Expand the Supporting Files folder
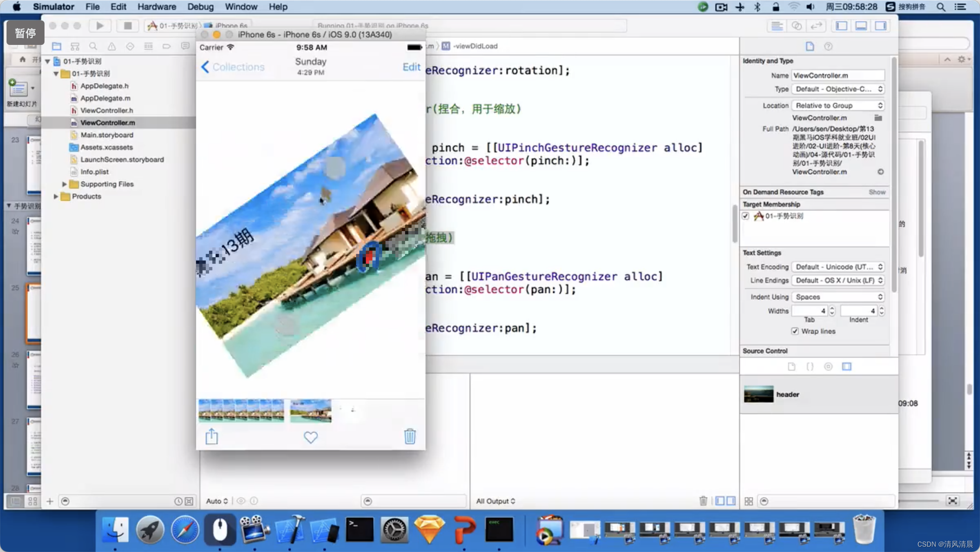980x552 pixels. [64, 184]
